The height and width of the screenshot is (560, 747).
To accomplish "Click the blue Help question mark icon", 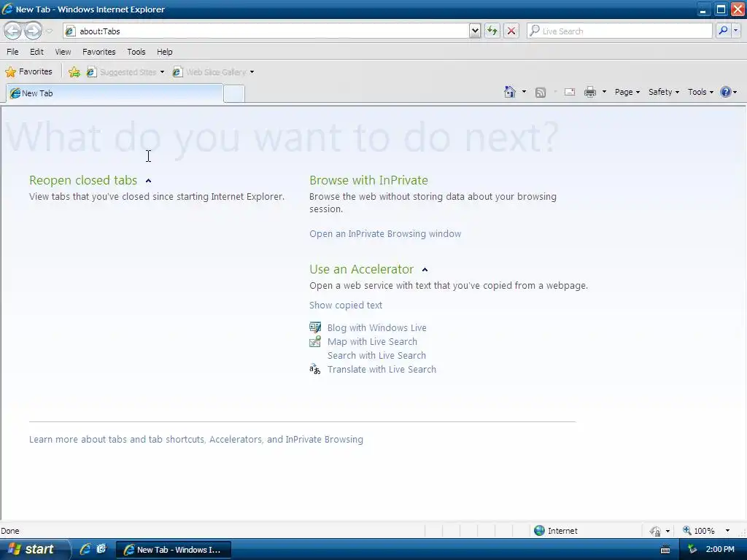I will click(726, 92).
